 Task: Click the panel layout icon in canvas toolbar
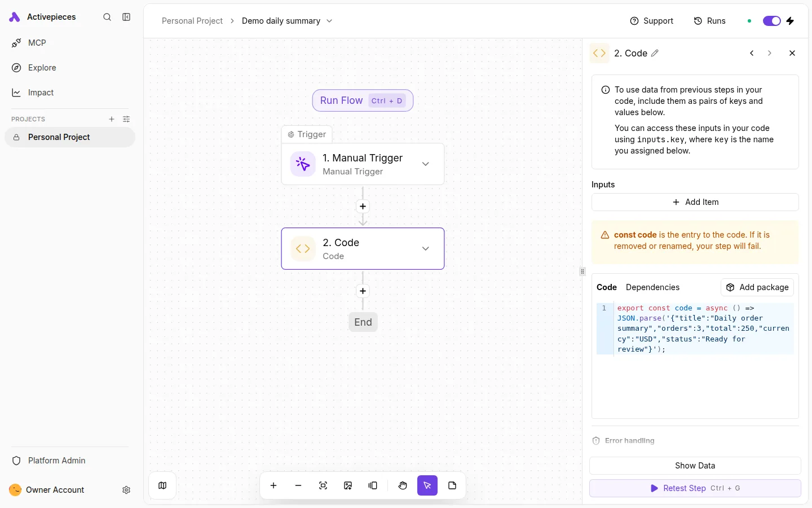point(373,485)
